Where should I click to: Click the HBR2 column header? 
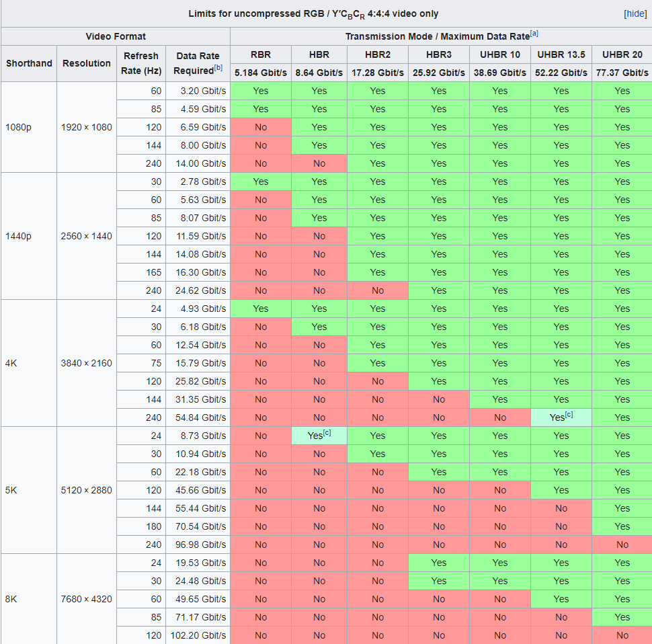coord(378,54)
